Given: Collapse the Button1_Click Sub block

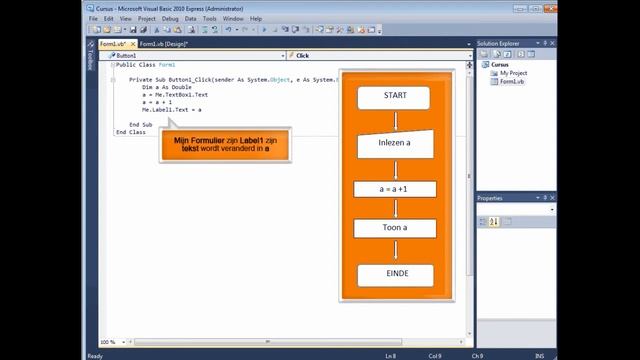Looking at the screenshot, I should 113,80.
